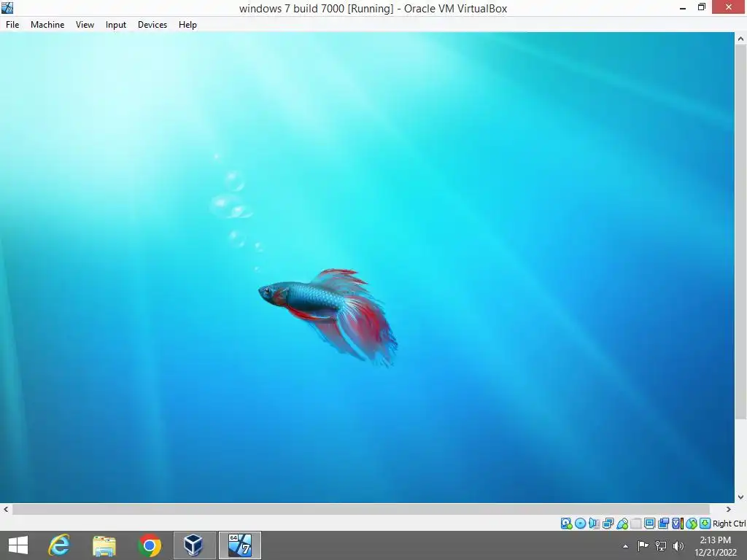This screenshot has height=560, width=747.
Task: Open File Explorer from the taskbar
Action: pos(104,545)
